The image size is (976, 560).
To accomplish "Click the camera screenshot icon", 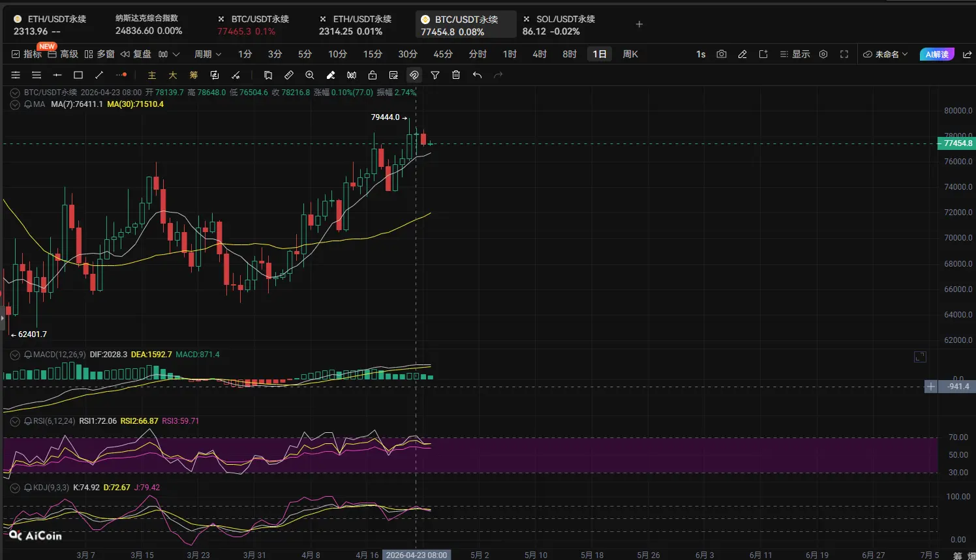I will (x=722, y=54).
